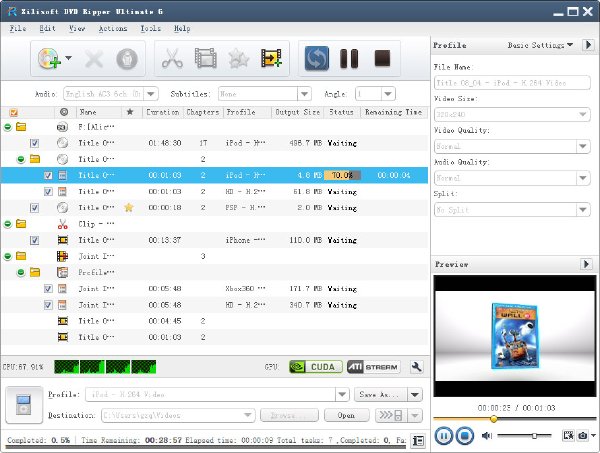Open the task log icon in status bar
600x453 pixels.
click(x=418, y=441)
